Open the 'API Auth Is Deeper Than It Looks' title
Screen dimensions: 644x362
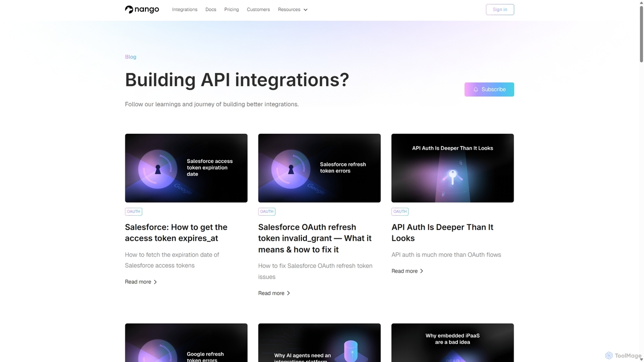[442, 233]
